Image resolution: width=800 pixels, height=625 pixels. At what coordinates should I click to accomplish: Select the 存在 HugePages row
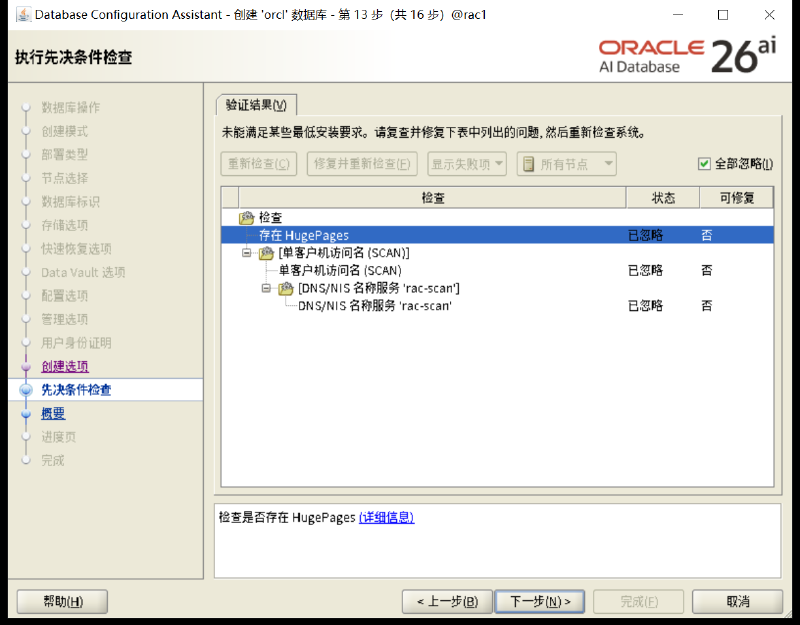(497, 235)
